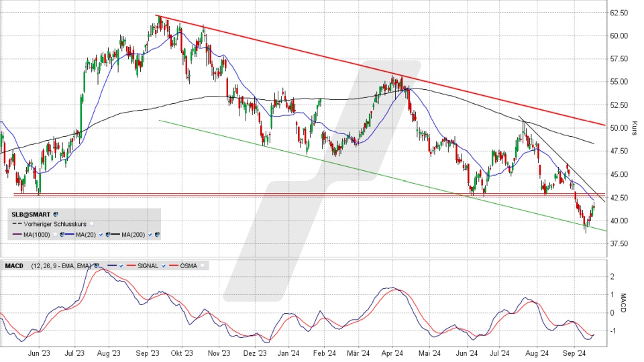644x362 pixels.
Task: Click the MA(200) legend label
Action: pyautogui.click(x=133, y=235)
